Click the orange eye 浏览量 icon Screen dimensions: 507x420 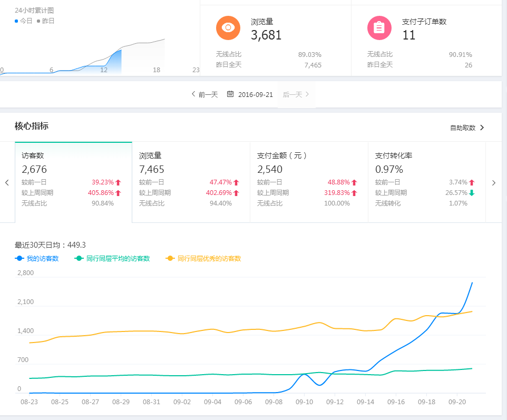[x=228, y=28]
